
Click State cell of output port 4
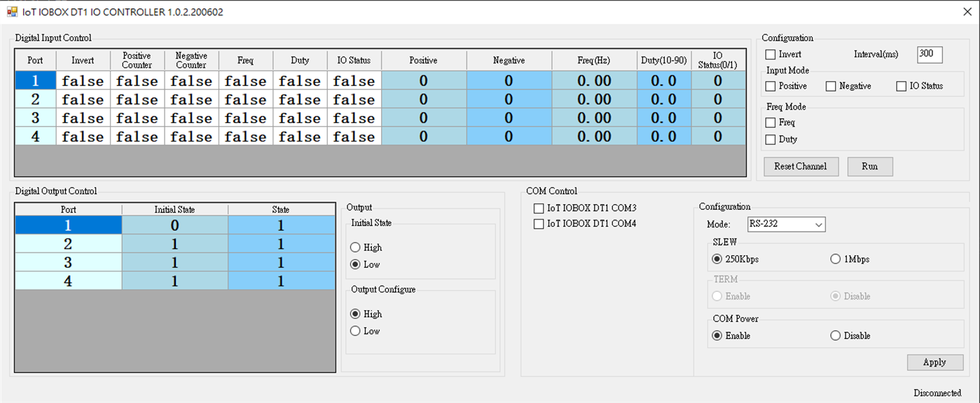(281, 281)
